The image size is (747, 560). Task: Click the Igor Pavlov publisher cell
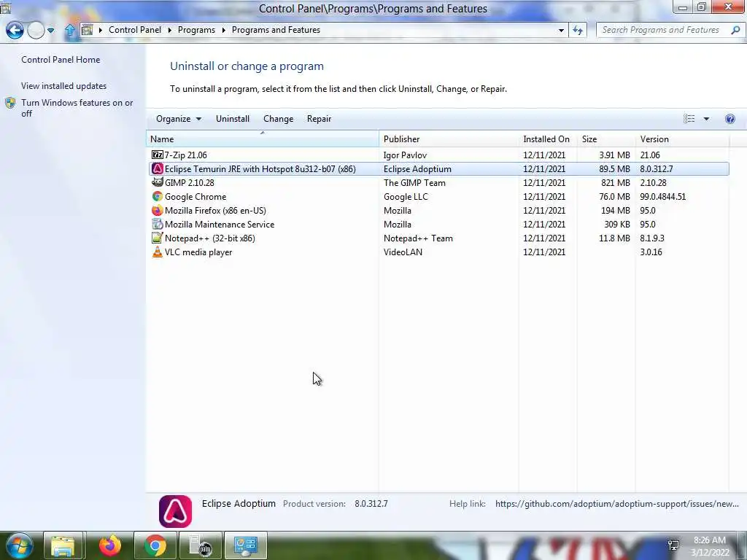pyautogui.click(x=405, y=155)
